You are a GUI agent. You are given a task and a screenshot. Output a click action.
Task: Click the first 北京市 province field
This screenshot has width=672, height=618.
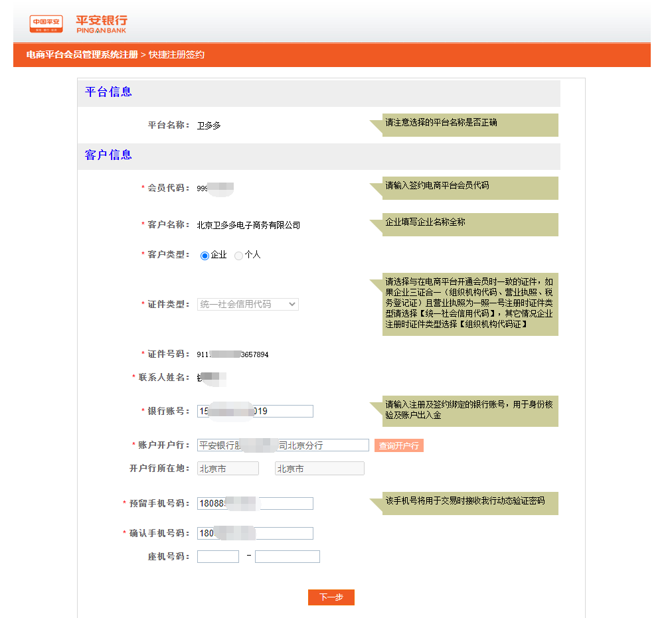coord(228,469)
